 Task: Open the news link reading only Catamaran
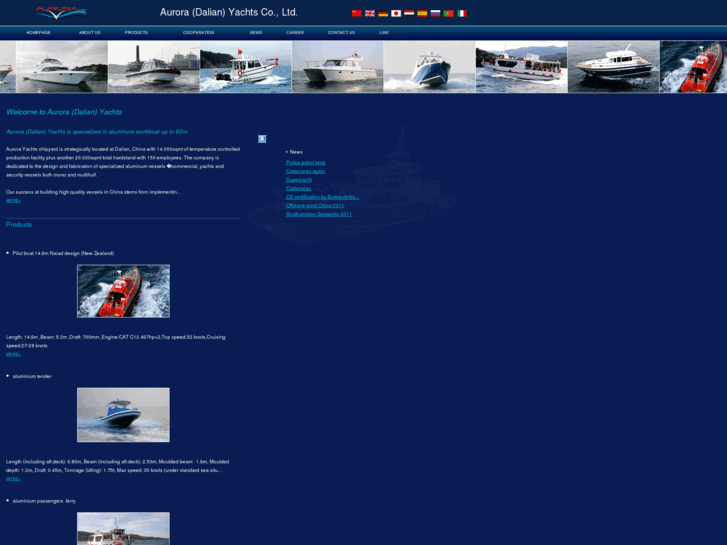point(299,188)
